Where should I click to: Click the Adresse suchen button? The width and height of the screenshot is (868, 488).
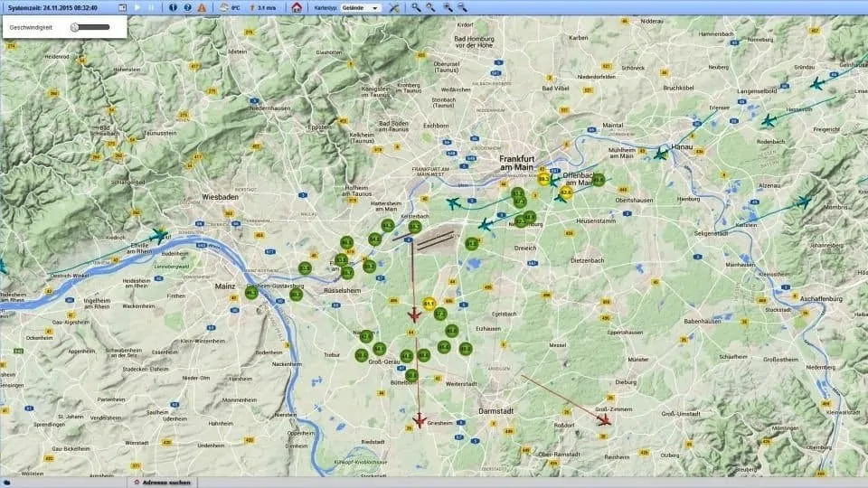(163, 483)
